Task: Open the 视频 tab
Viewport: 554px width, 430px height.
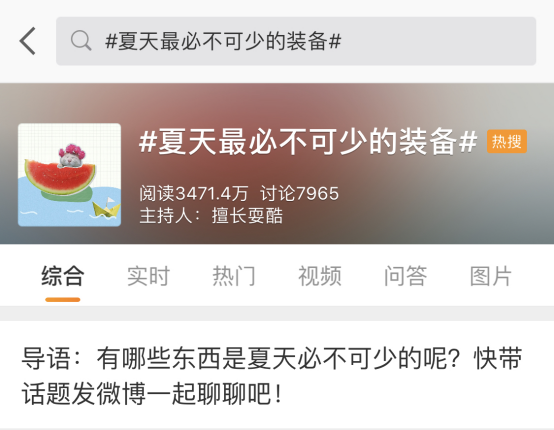Action: click(x=320, y=276)
